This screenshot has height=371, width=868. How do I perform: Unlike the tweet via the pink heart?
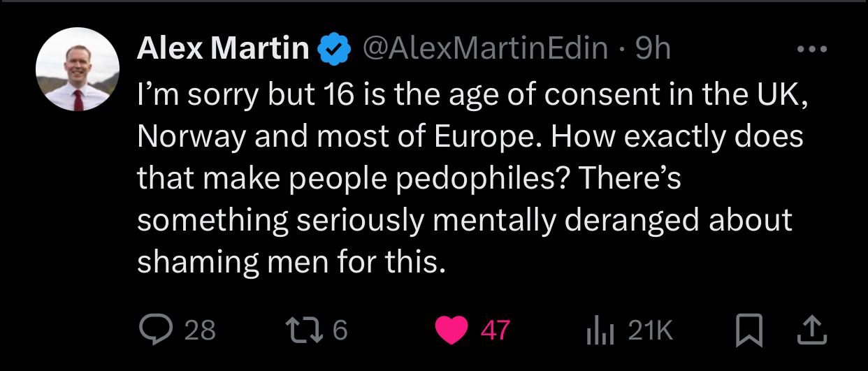pyautogui.click(x=451, y=330)
